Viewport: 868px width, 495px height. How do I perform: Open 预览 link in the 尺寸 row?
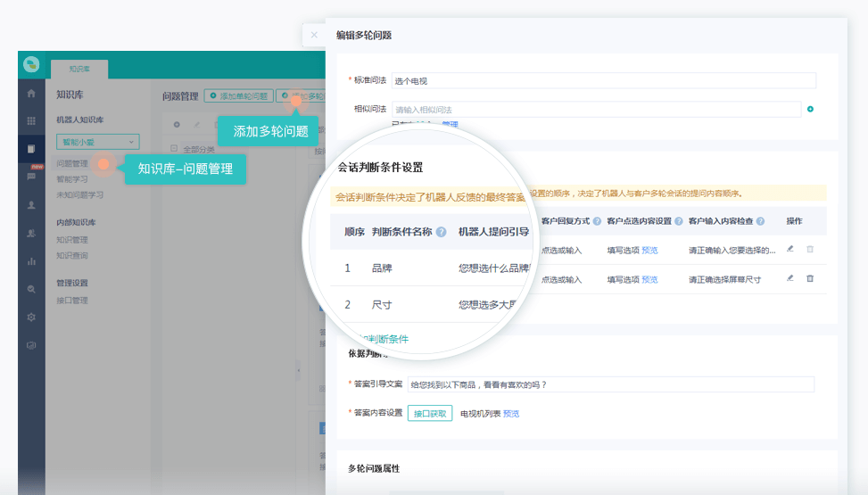coord(650,280)
